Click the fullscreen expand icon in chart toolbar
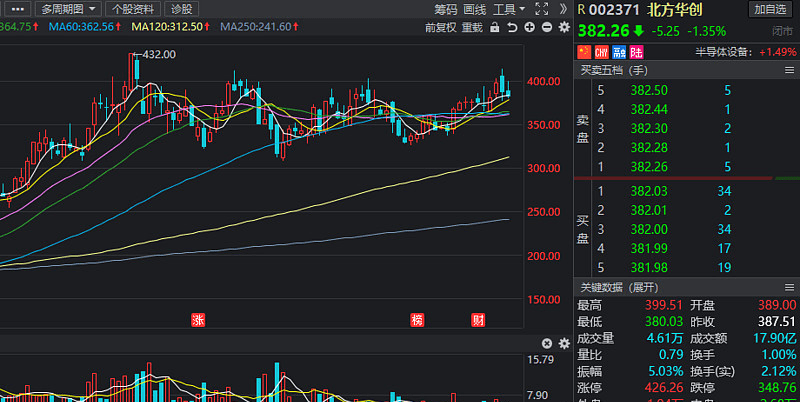800x402 pixels. point(541,9)
